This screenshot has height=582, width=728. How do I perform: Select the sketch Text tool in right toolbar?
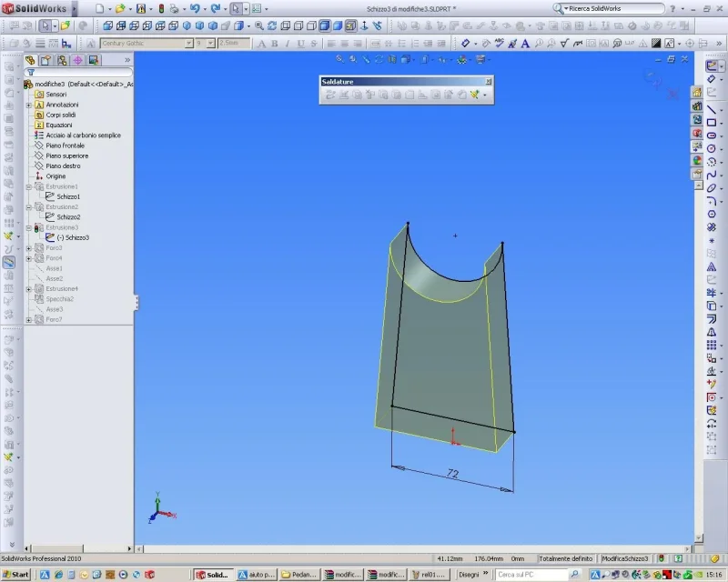pyautogui.click(x=712, y=266)
